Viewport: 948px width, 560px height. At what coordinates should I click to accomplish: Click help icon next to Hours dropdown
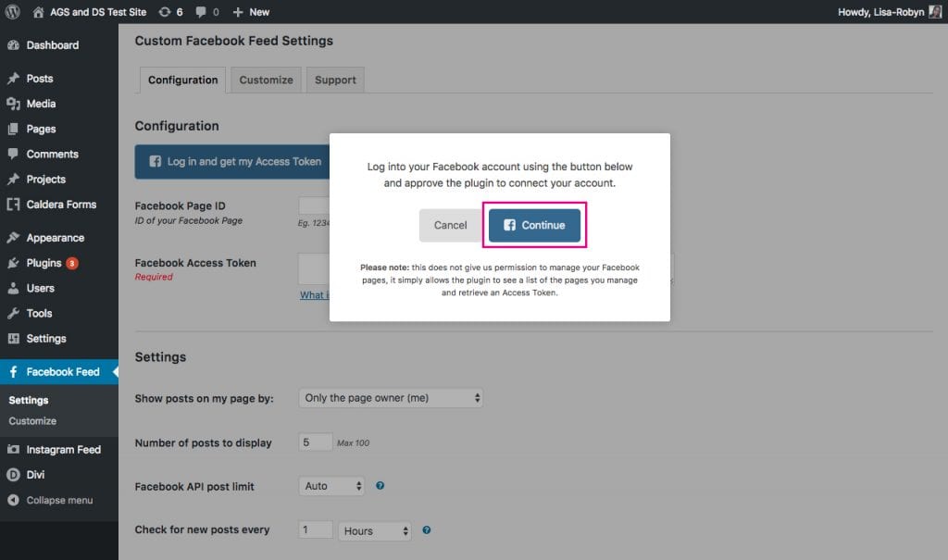click(426, 530)
